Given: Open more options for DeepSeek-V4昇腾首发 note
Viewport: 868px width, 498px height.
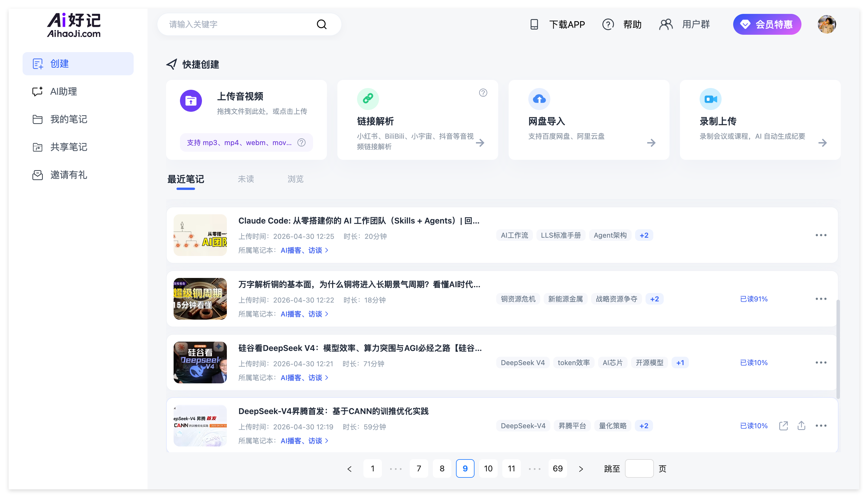Looking at the screenshot, I should point(821,426).
